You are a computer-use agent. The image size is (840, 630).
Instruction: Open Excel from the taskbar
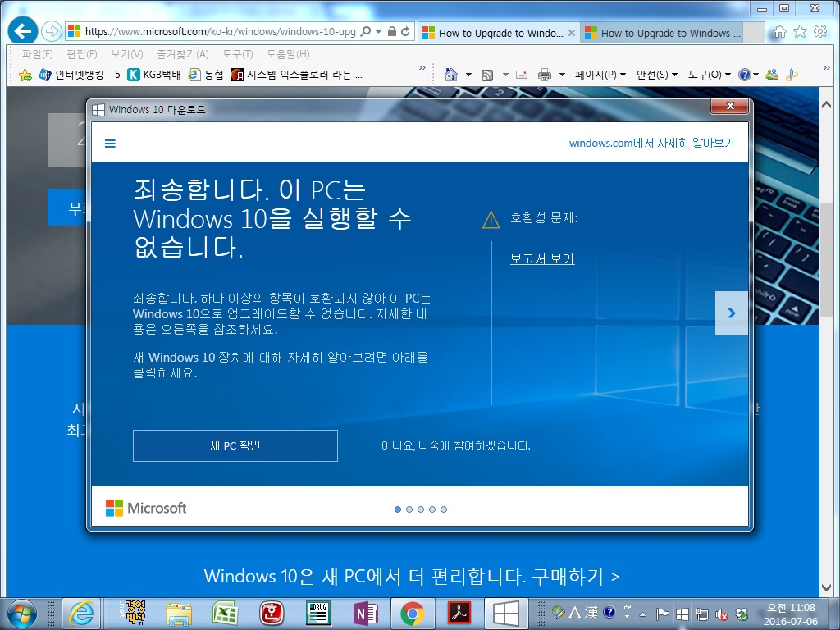pyautogui.click(x=225, y=613)
